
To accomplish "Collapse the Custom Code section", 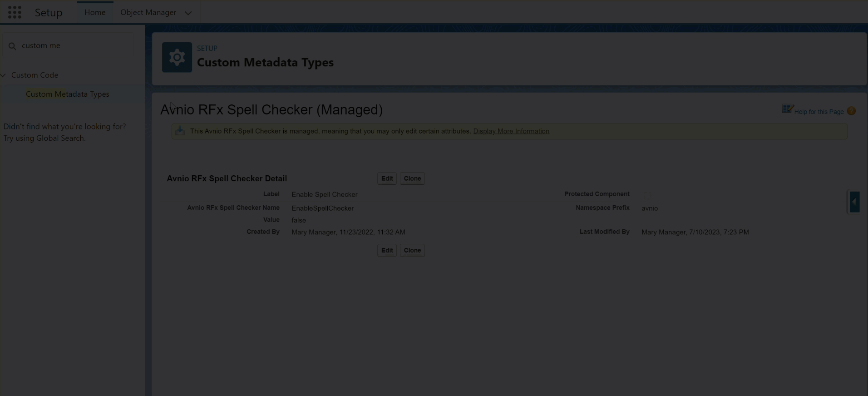I will tap(3, 75).
